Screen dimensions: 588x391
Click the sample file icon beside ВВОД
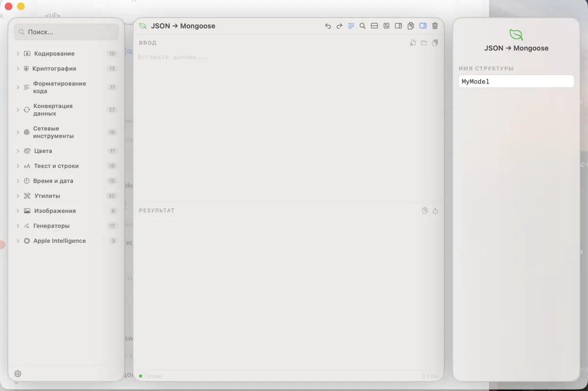tap(413, 43)
